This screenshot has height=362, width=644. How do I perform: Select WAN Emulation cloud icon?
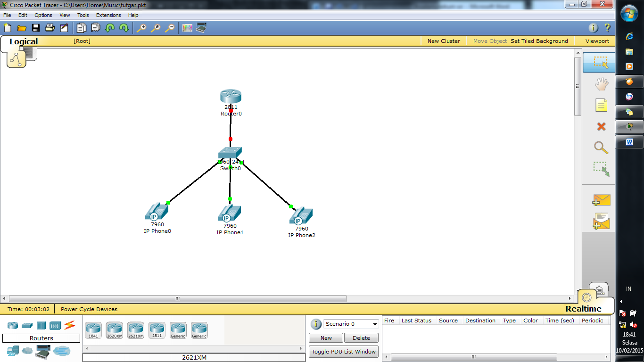[x=27, y=351]
